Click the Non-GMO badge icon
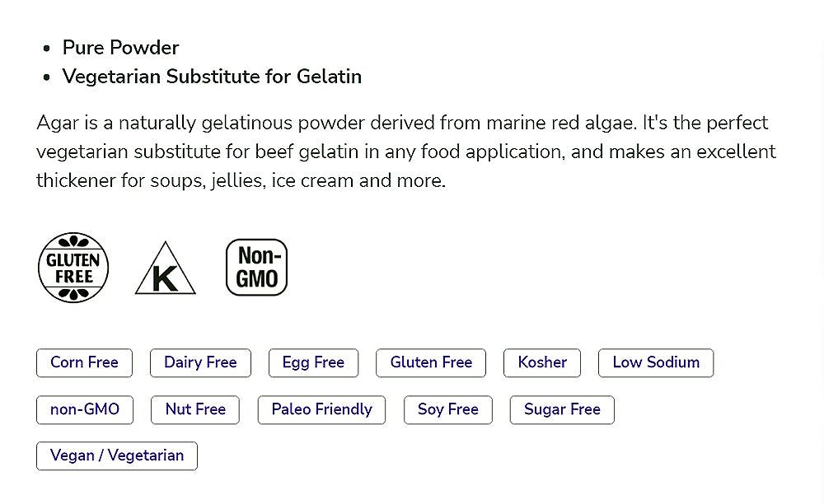The width and height of the screenshot is (824, 504). point(256,268)
